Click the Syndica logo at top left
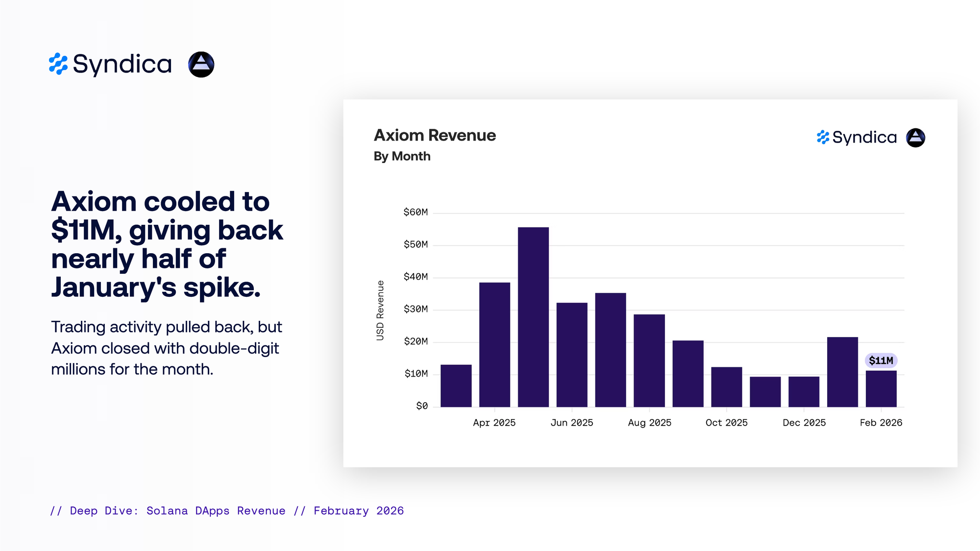This screenshot has height=551, width=980. tap(110, 64)
